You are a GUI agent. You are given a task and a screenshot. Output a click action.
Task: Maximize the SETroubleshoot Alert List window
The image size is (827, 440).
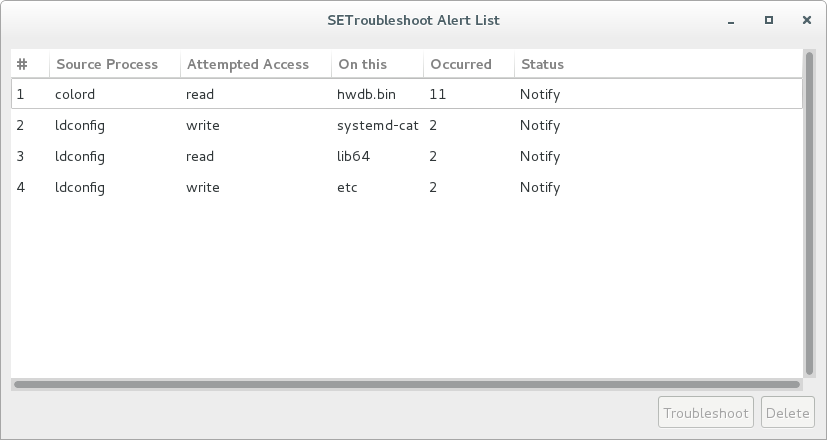pyautogui.click(x=768, y=20)
